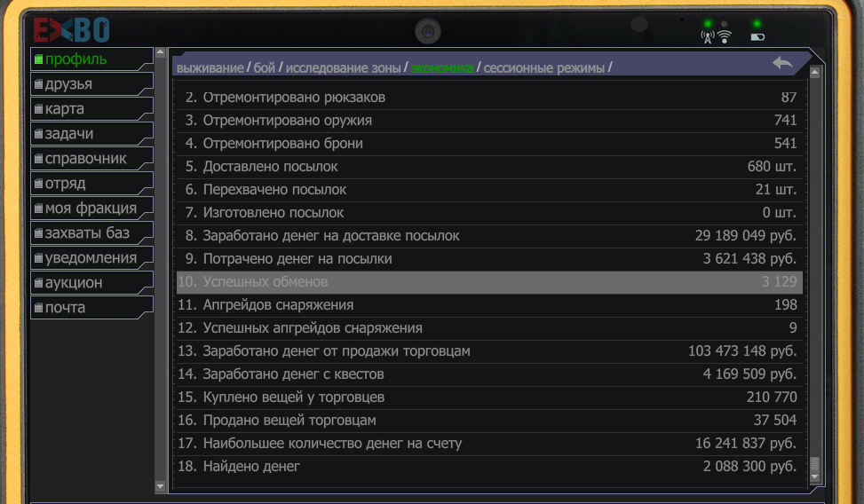The width and height of the screenshot is (864, 504).
Task: Open the аукцион section
Action: pyautogui.click(x=91, y=282)
